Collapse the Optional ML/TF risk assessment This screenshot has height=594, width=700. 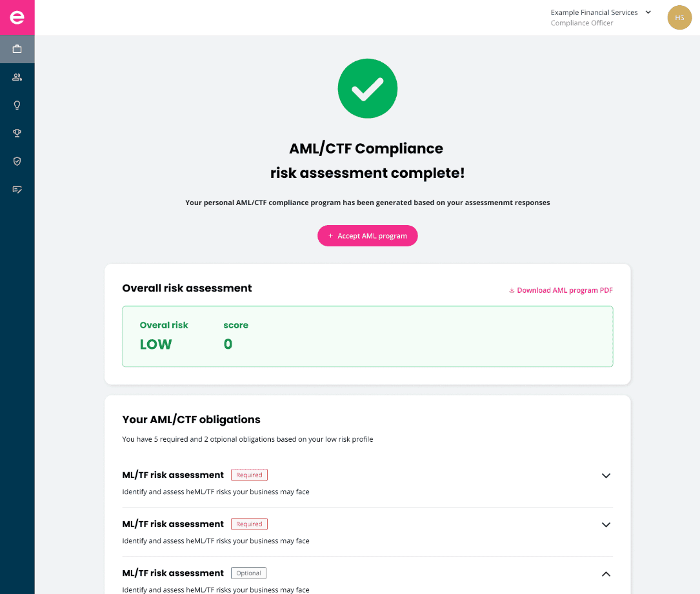pos(606,574)
